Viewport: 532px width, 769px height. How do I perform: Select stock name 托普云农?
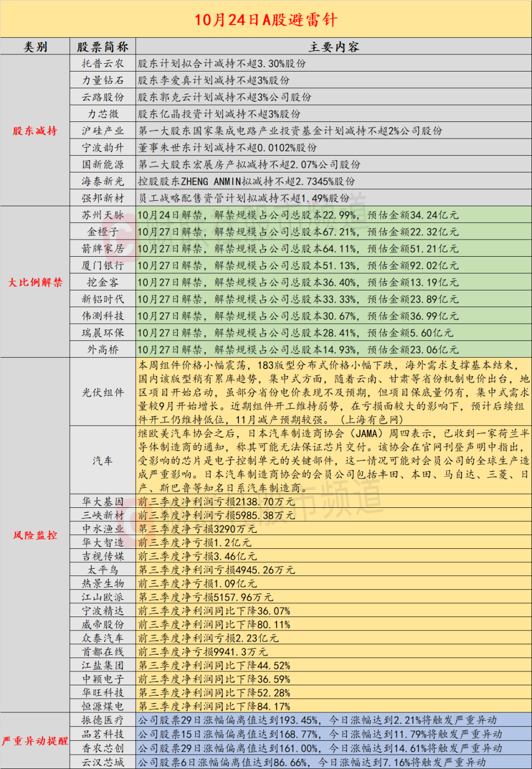[x=103, y=63]
